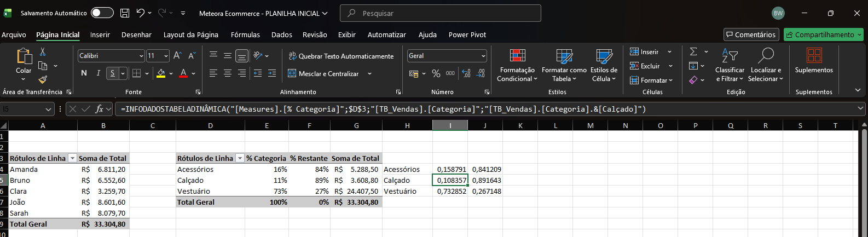
Task: Toggle Quebrar Texto Automaticamente
Action: tap(341, 56)
